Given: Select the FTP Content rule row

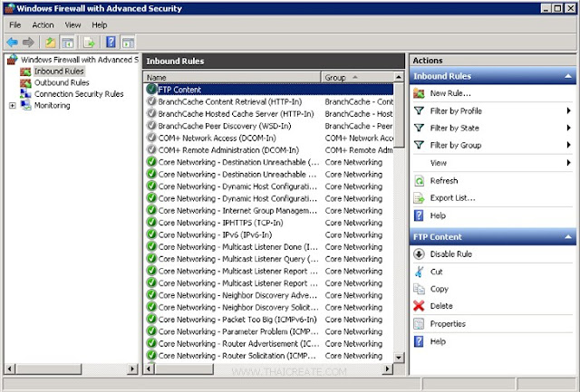Looking at the screenshot, I should tap(268, 90).
